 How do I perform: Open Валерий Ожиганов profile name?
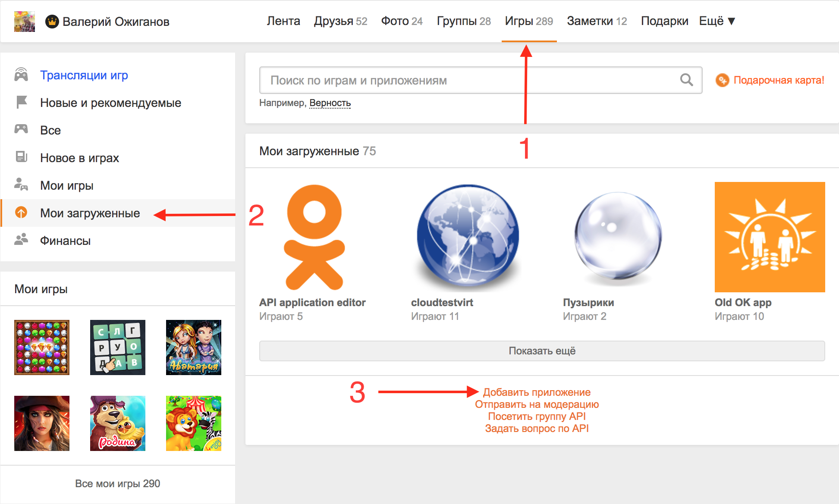[116, 22]
